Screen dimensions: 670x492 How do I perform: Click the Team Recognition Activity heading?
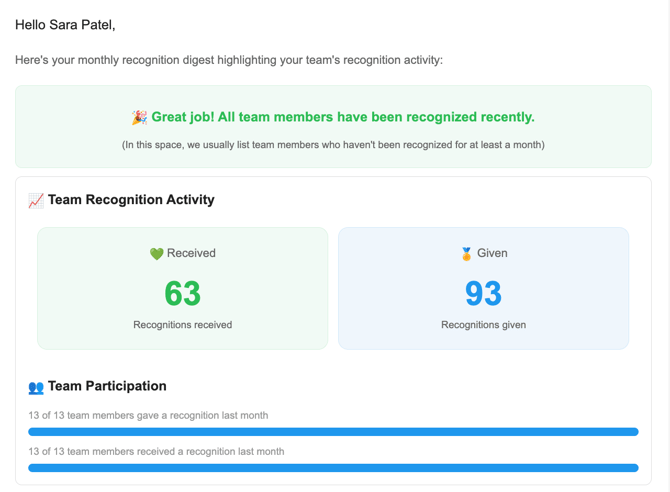131,200
